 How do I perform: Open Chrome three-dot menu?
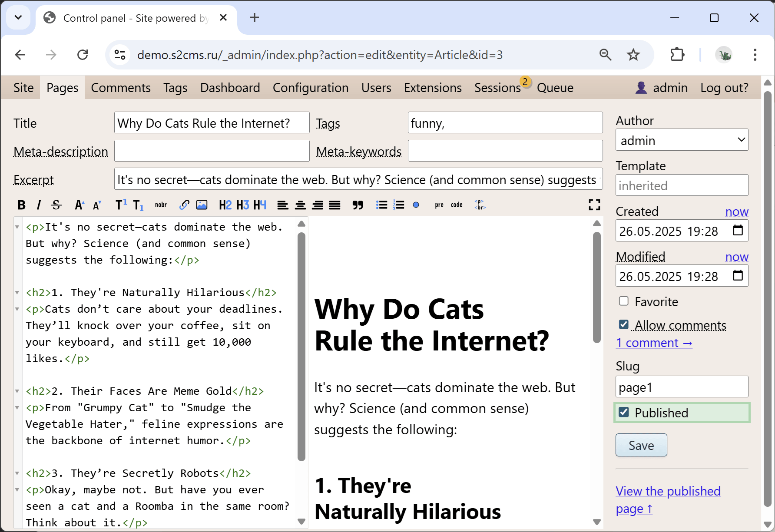pyautogui.click(x=755, y=55)
